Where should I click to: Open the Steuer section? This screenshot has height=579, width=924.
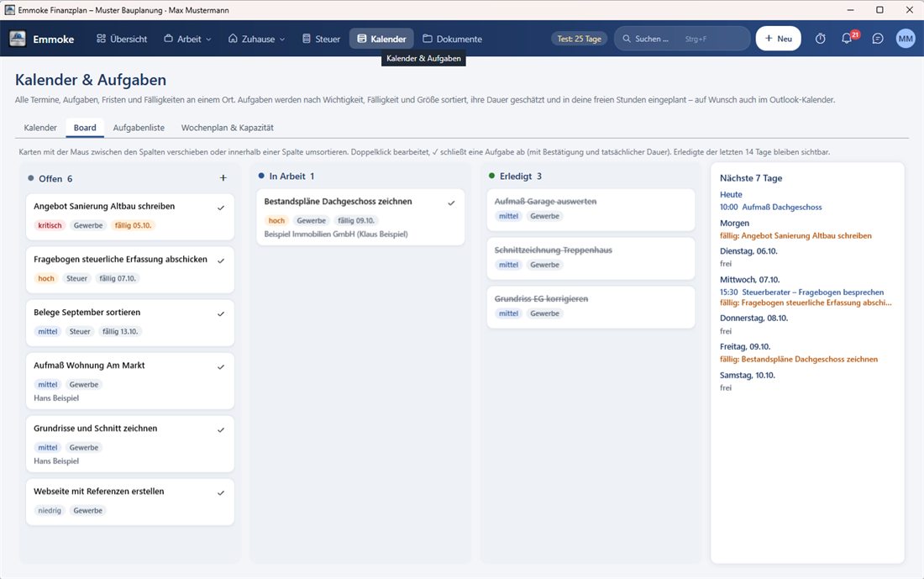(321, 39)
